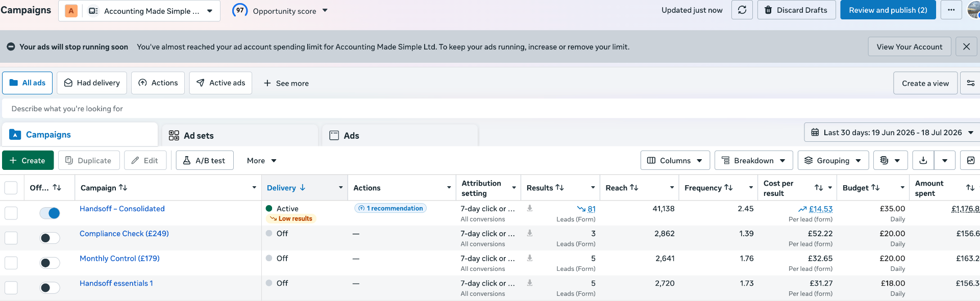Viewport: 980px width, 301px height.
Task: Open the filter settings sliders icon
Action: [970, 83]
